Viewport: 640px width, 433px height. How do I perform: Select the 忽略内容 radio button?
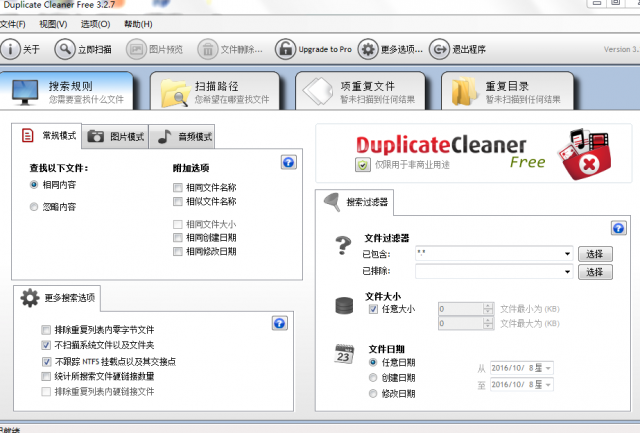click(34, 207)
